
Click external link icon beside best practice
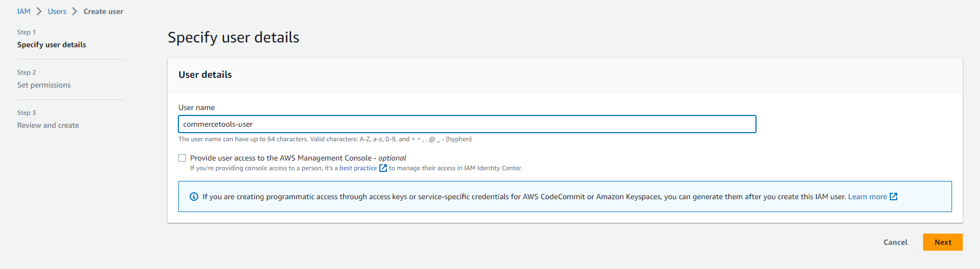(x=383, y=168)
